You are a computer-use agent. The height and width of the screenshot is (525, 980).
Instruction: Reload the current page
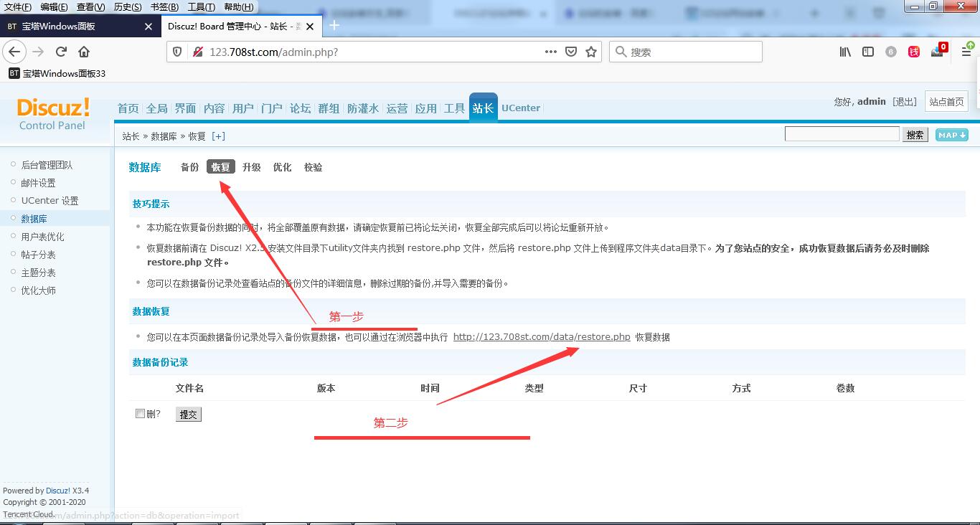(x=61, y=52)
